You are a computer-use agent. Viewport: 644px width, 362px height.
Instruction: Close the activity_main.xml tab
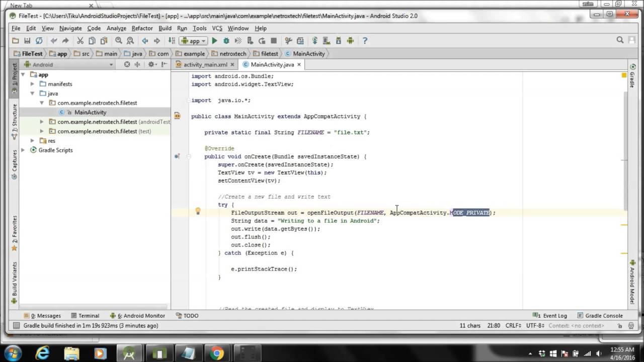pos(232,64)
